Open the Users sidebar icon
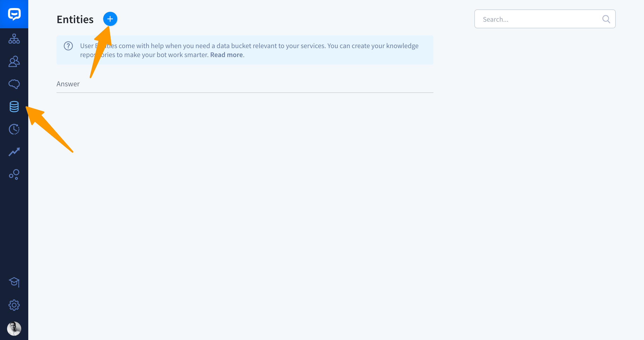The image size is (644, 340). click(x=14, y=61)
